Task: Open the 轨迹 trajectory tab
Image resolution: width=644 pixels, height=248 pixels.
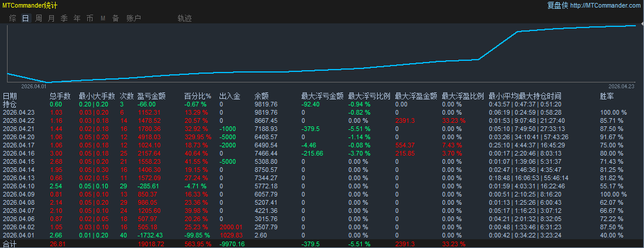Action: tap(184, 18)
